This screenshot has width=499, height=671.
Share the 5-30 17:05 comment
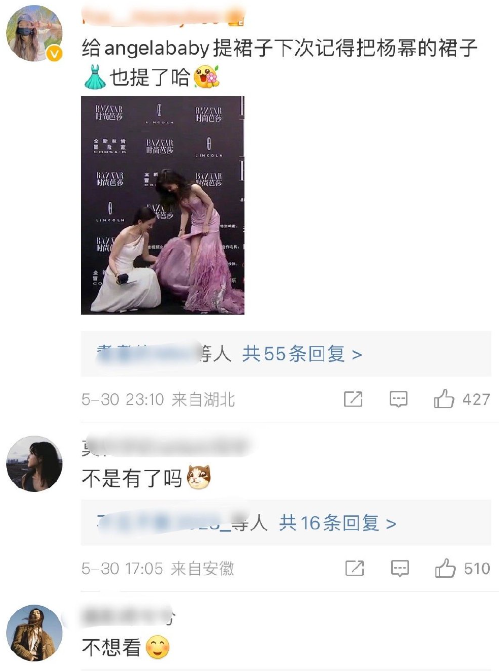355,568
